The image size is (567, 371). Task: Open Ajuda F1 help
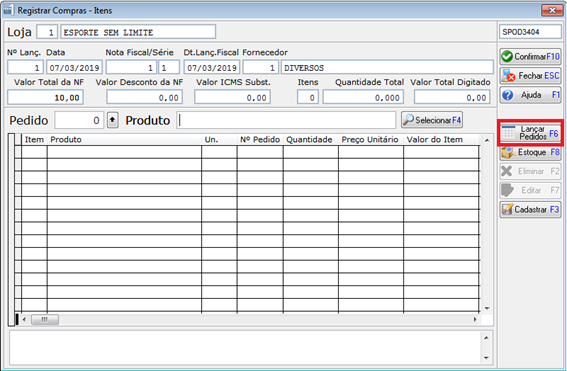(x=530, y=95)
